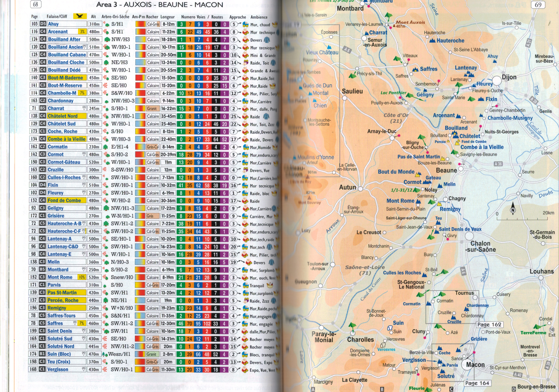559x392 pixels.
Task: Click the Saulieu town label on the map
Action: pyautogui.click(x=352, y=91)
